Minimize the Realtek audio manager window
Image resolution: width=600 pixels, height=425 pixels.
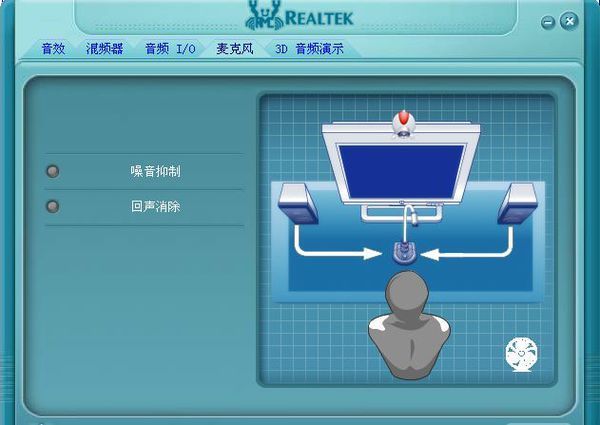click(548, 22)
